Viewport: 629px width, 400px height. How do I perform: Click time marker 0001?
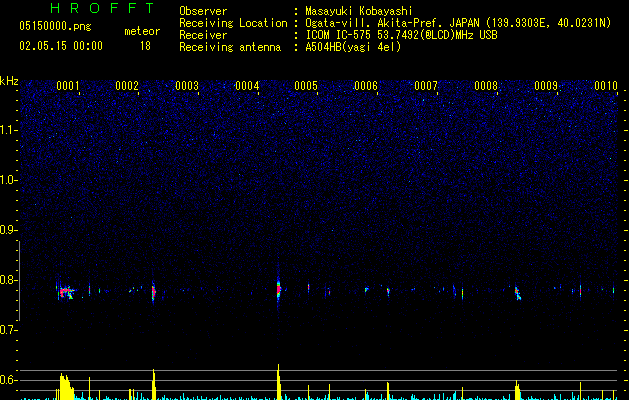coord(67,86)
